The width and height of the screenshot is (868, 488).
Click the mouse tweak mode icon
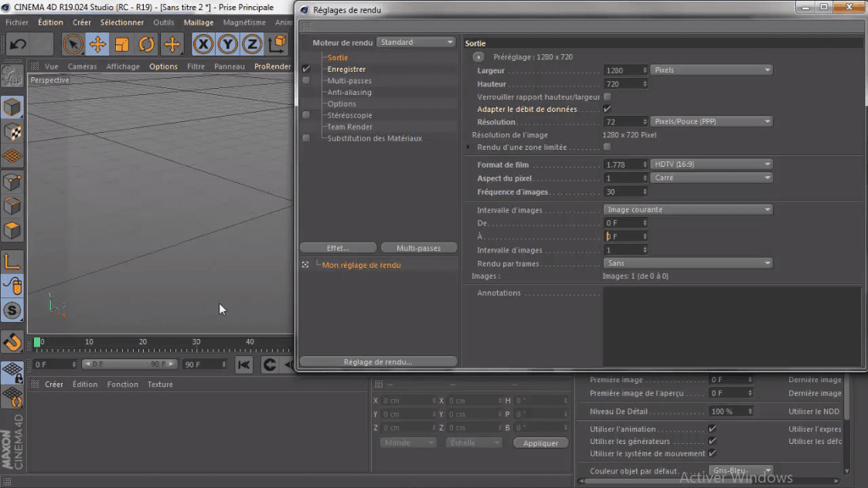tap(12, 286)
